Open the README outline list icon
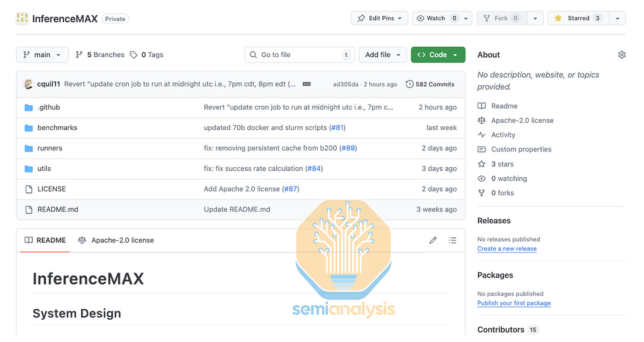This screenshot has height=342, width=644. 453,240
